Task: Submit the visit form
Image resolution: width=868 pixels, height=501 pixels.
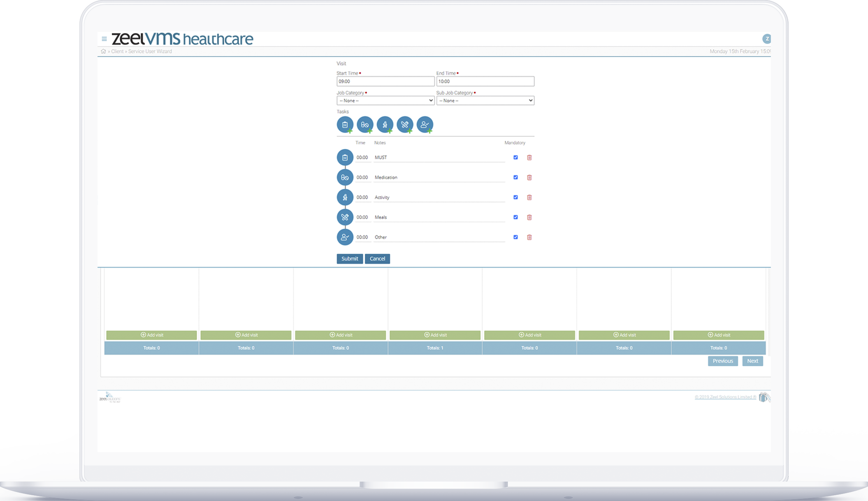Action: coord(350,258)
